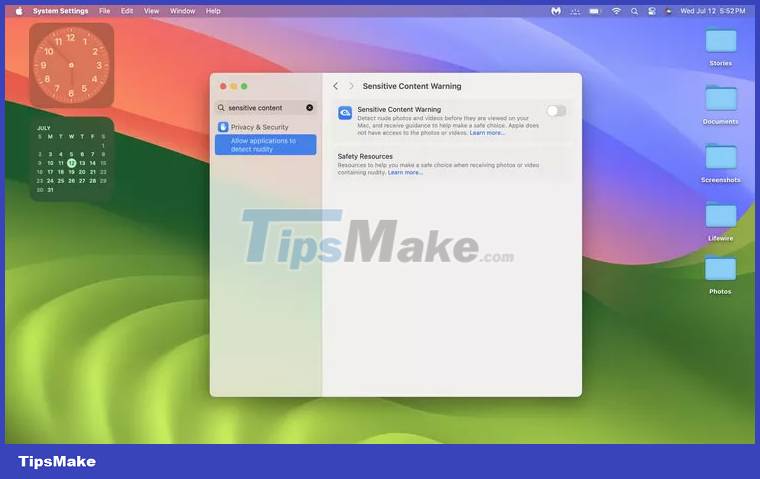Click the Safety Resources heading
760x479 pixels.
coord(365,156)
